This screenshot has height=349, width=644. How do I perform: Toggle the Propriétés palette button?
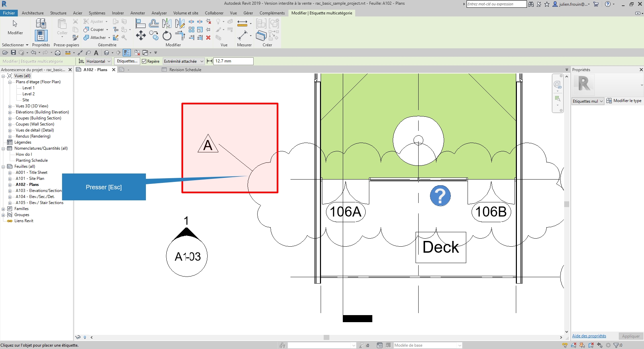tap(41, 35)
